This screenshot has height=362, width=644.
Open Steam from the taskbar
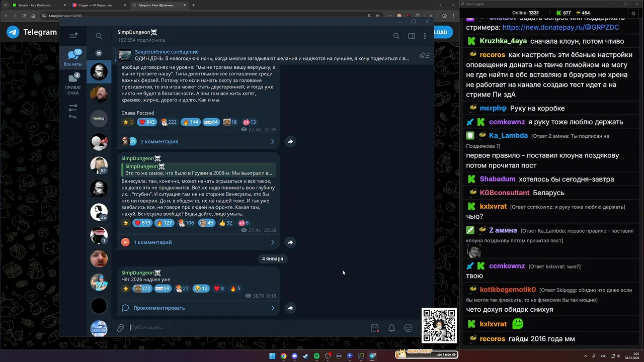click(305, 356)
